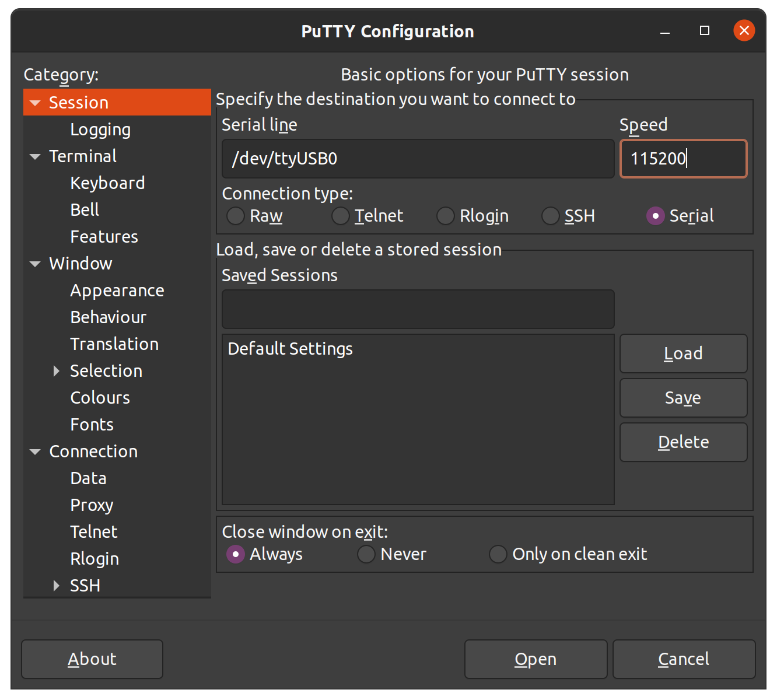This screenshot has height=700, width=777.
Task: Focus the Serial line input field
Action: pos(418,159)
